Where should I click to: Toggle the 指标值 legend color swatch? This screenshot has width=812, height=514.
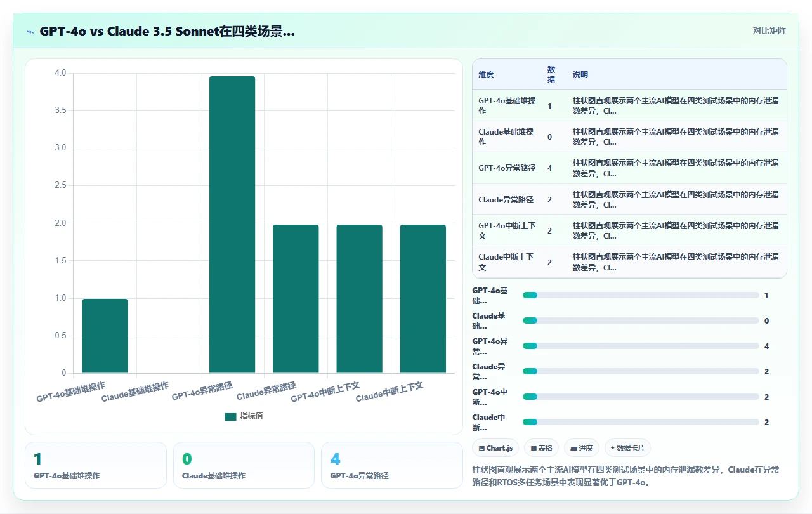pos(230,417)
